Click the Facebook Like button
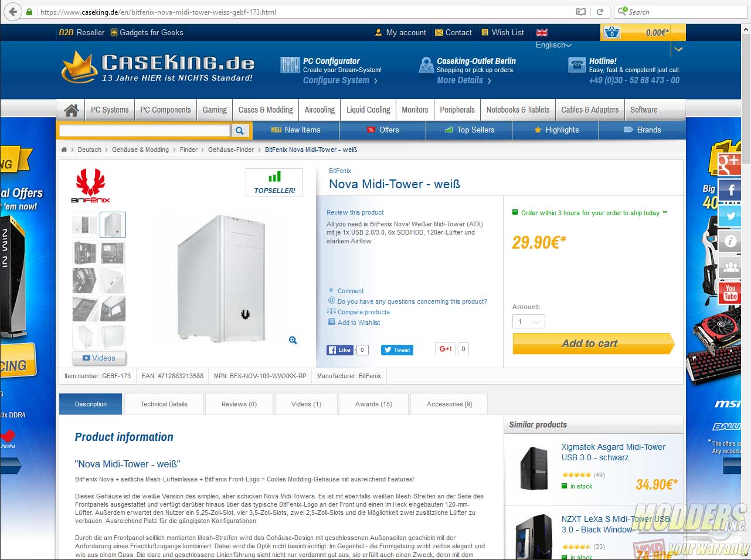This screenshot has width=751, height=560. 340,350
